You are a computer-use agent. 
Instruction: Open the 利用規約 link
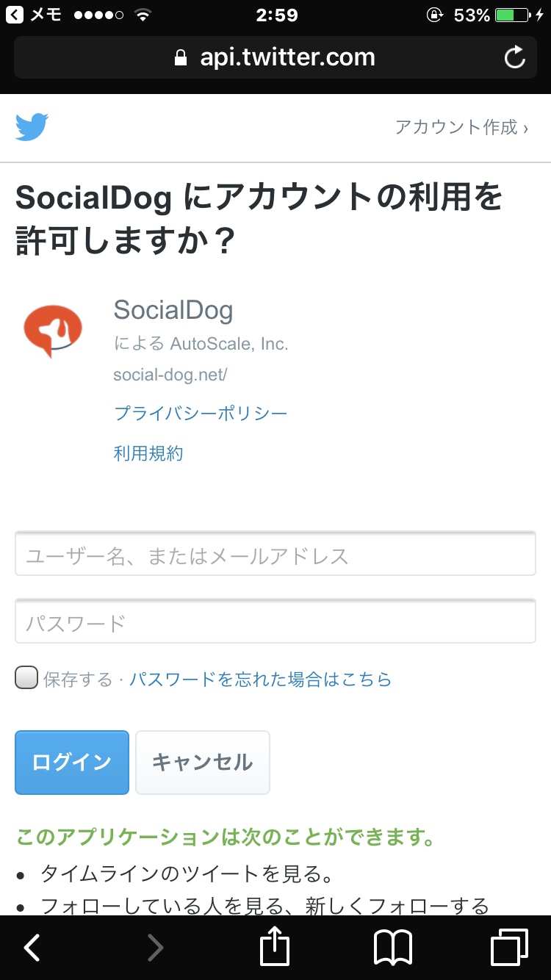[x=148, y=453]
